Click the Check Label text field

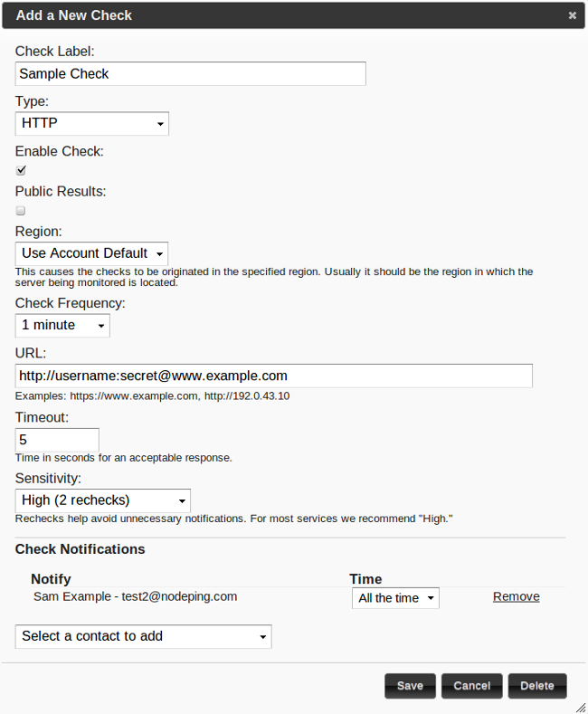190,74
